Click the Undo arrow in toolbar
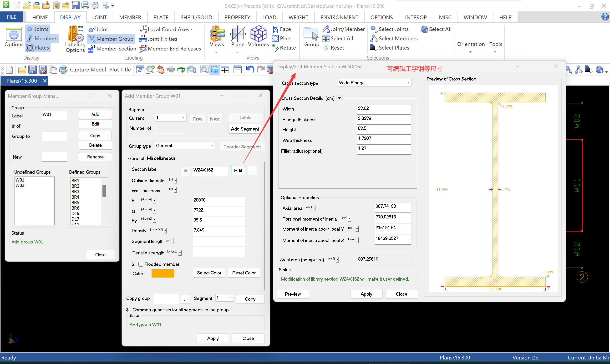Viewport: 610px width, 364px height. tap(250, 70)
